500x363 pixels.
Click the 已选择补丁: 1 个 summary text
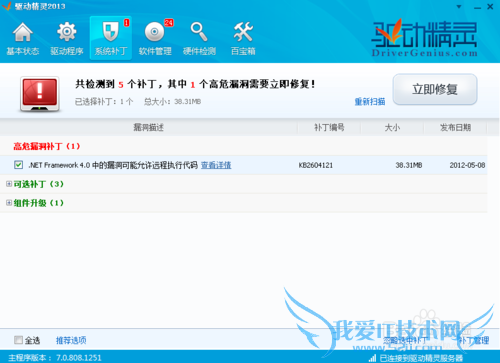tap(104, 102)
